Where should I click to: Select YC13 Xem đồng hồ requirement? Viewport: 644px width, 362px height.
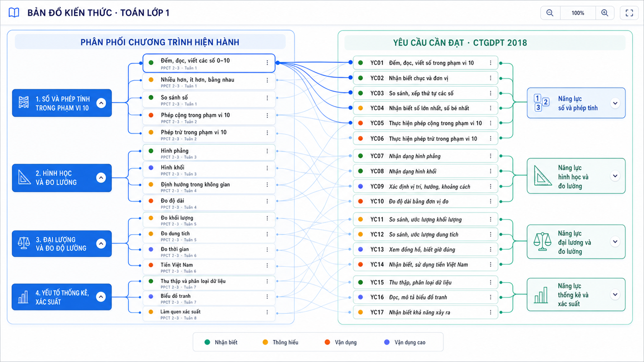pos(426,250)
